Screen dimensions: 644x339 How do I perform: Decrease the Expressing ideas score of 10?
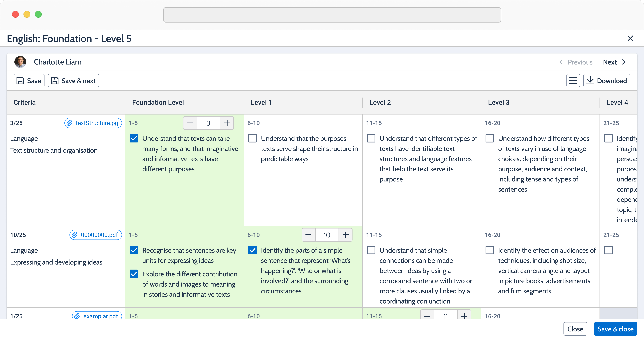click(309, 235)
